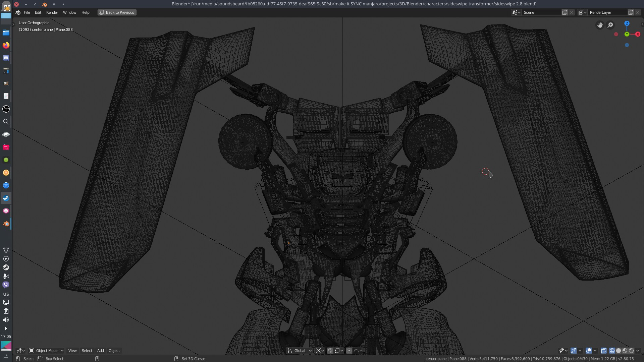This screenshot has height=362, width=644.
Task: Remove RenderLayer with the X icon
Action: (638, 12)
